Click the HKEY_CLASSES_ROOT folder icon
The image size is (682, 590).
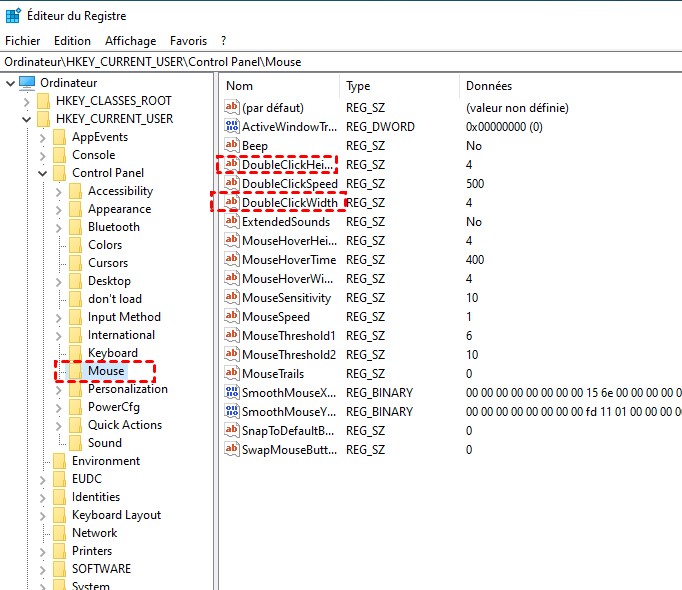43,101
